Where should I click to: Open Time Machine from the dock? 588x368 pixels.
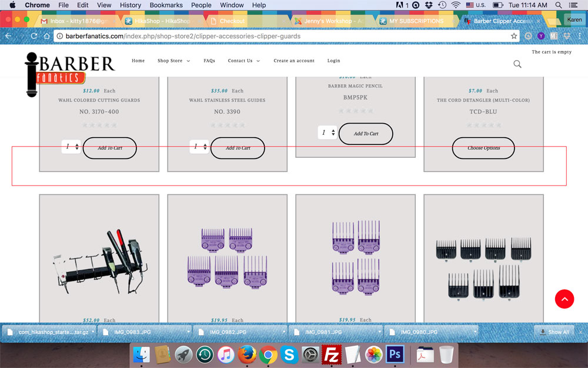click(x=205, y=354)
